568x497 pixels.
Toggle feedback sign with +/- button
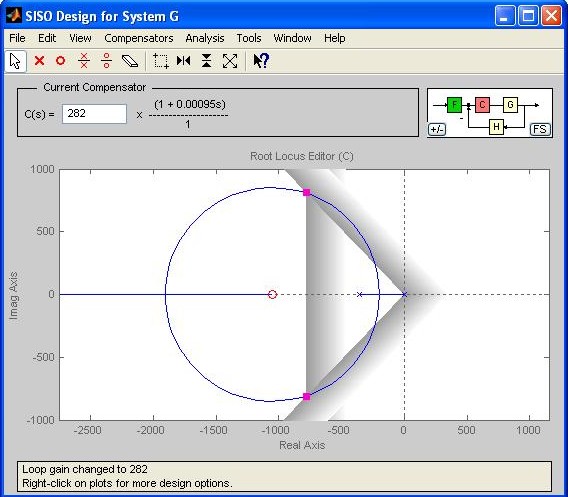click(437, 129)
